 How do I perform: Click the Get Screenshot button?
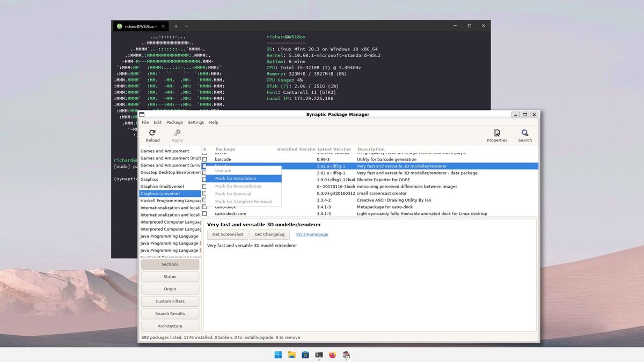tap(227, 234)
